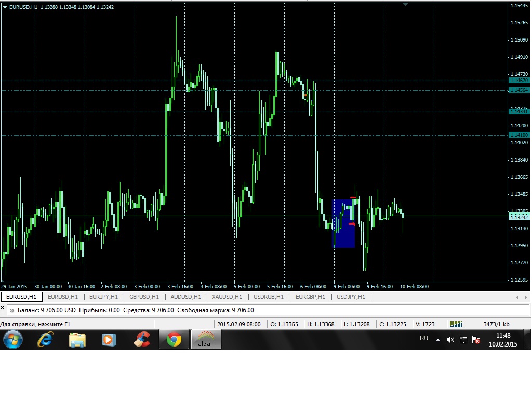Screen dimensions: 532x399
Task: Open the EURJPY,H1 chart tab
Action: coord(103,297)
